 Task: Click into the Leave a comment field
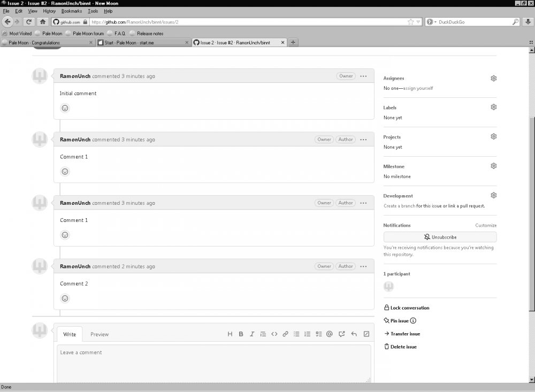[x=213, y=363]
